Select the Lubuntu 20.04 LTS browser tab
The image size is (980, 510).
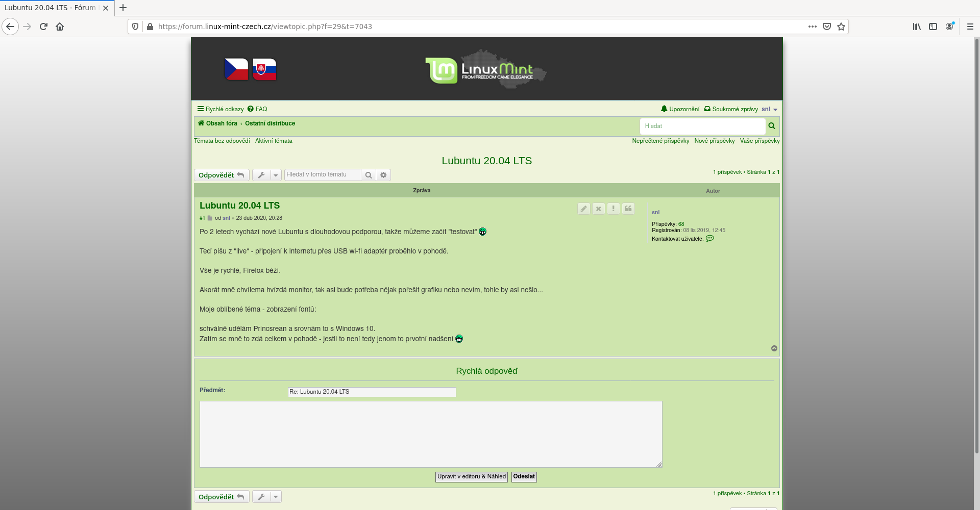pyautogui.click(x=50, y=8)
